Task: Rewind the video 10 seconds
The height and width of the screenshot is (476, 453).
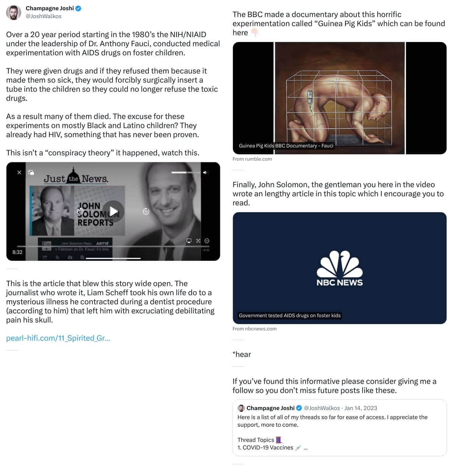Action: click(x=80, y=211)
